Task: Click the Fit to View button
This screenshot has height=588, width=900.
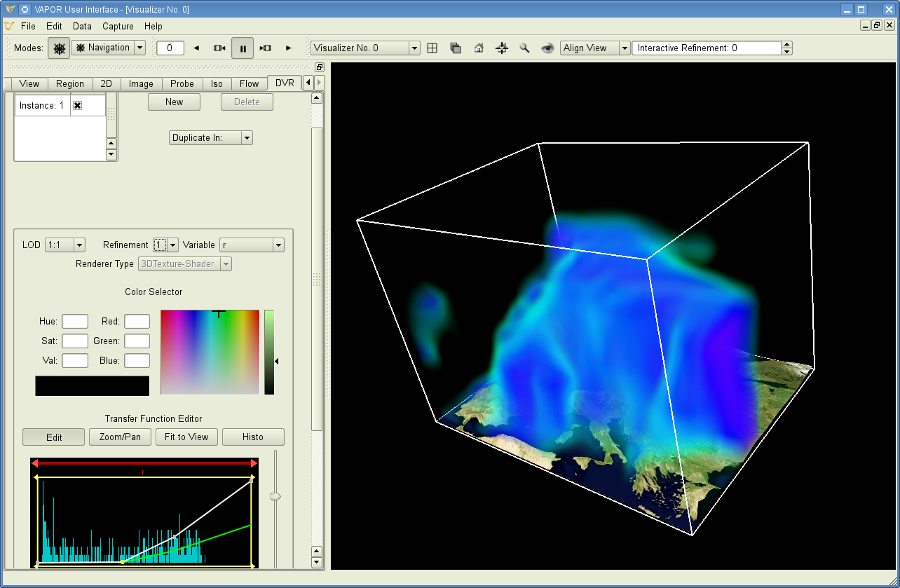Action: click(186, 437)
